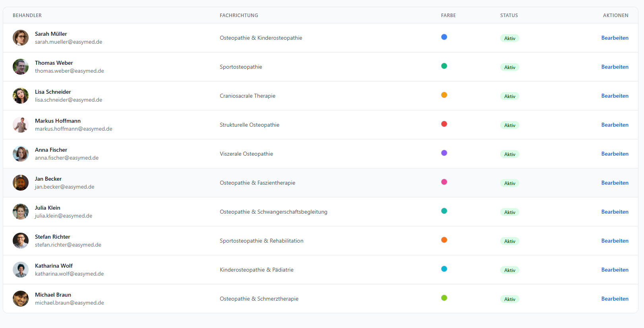Click the STATUS column header
The width and height of the screenshot is (644, 328).
tap(509, 15)
